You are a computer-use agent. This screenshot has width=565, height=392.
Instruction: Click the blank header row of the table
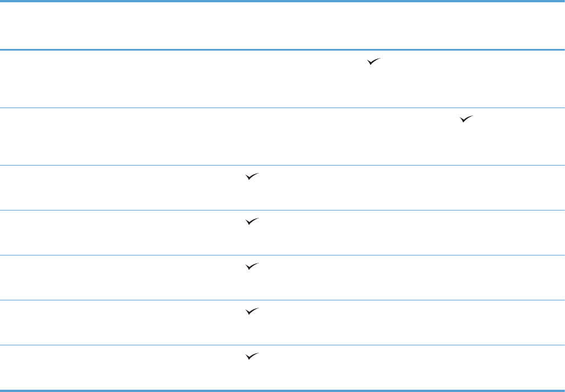[282, 26]
